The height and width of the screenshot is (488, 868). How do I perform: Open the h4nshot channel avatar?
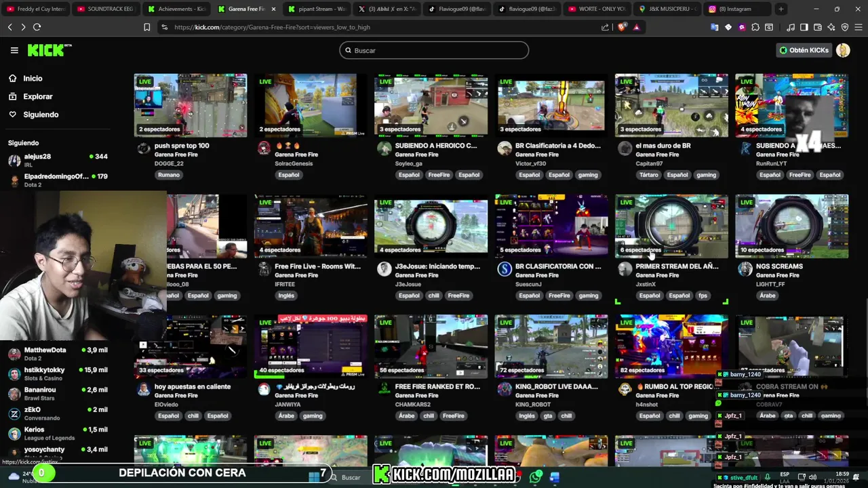click(625, 389)
